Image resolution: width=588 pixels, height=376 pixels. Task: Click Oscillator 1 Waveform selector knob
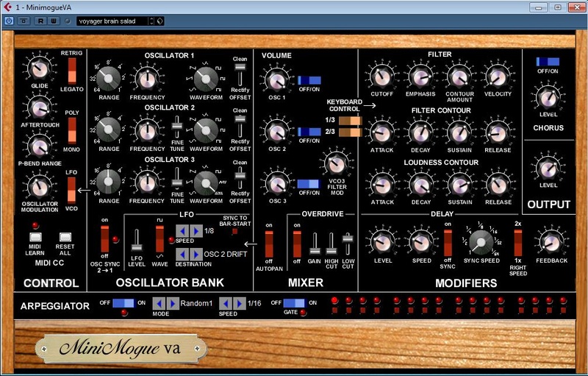pyautogui.click(x=206, y=79)
